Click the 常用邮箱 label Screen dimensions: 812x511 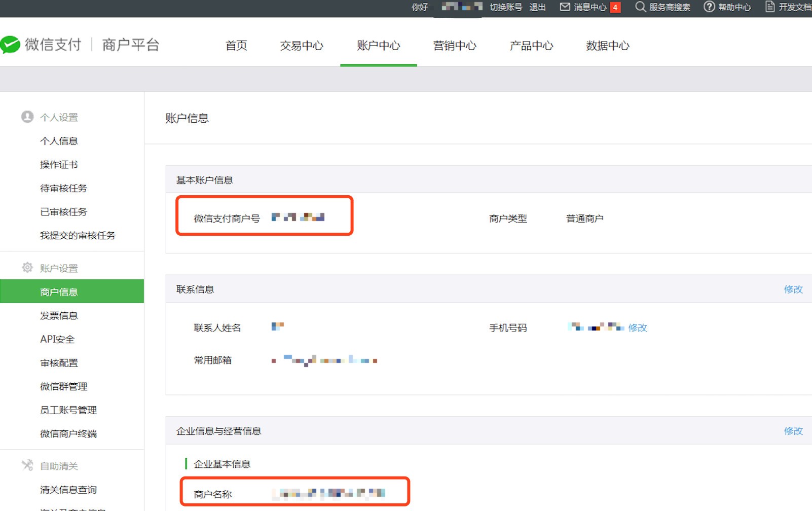tap(213, 360)
